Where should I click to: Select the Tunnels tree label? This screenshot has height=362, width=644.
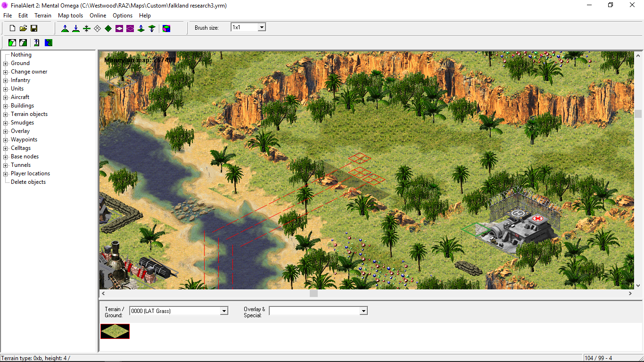coord(21,165)
